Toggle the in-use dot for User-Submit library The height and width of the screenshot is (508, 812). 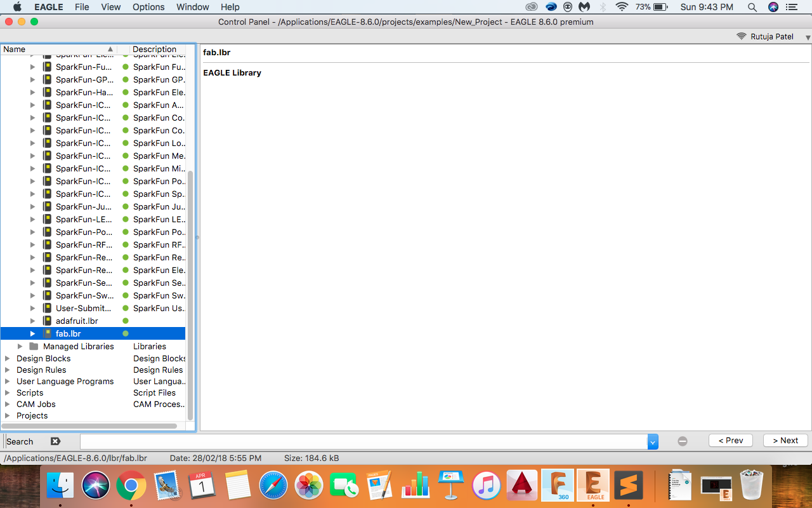tap(126, 308)
